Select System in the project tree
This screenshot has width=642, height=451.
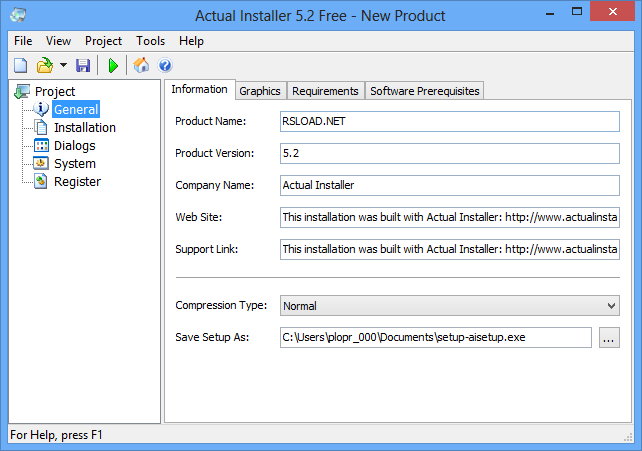[75, 163]
